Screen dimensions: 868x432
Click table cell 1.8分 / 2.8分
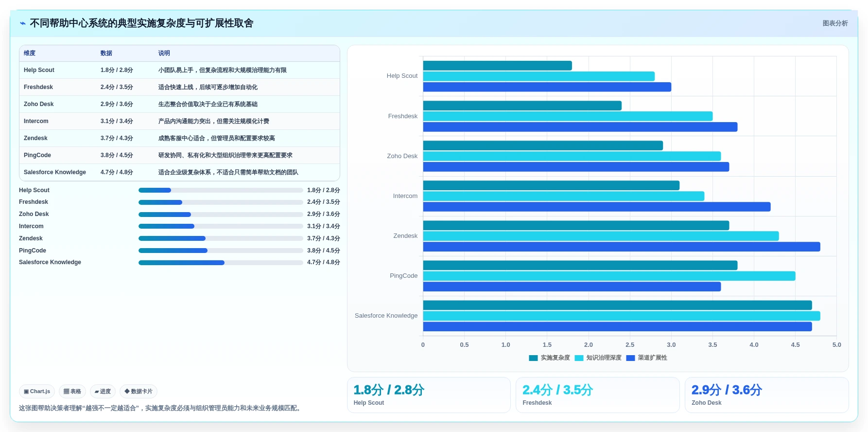coord(117,70)
